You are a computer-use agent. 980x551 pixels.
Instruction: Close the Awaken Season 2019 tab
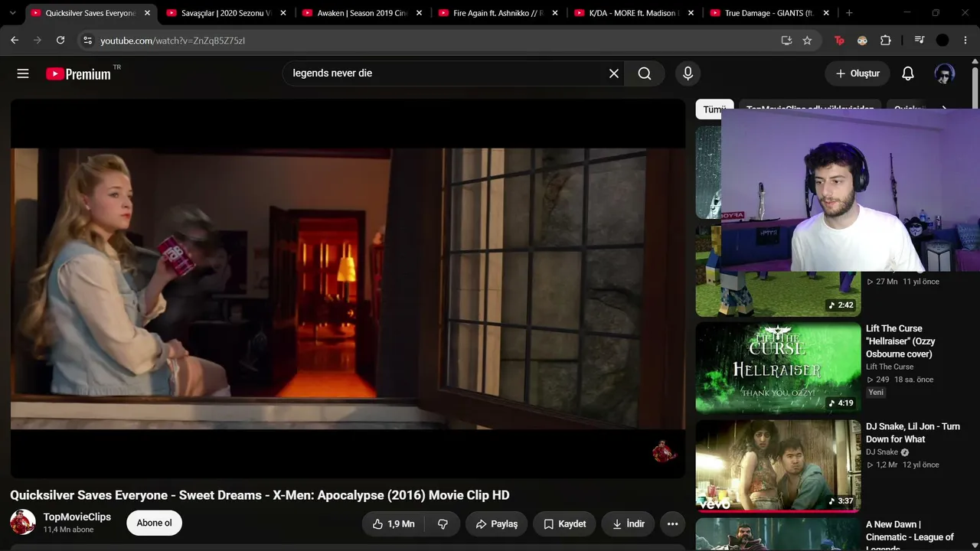tap(419, 13)
